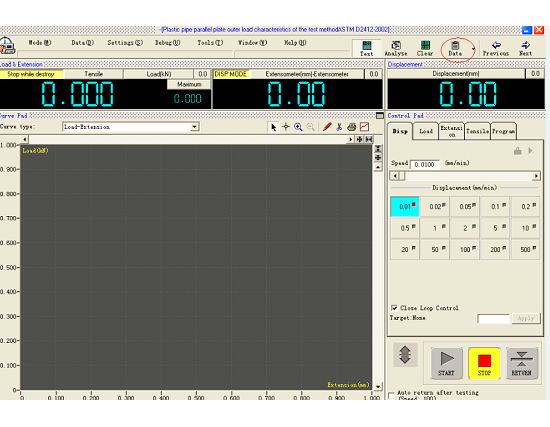The width and height of the screenshot is (550, 427).
Task: Expand the Curve type Load-Extension dropdown
Action: tap(195, 127)
